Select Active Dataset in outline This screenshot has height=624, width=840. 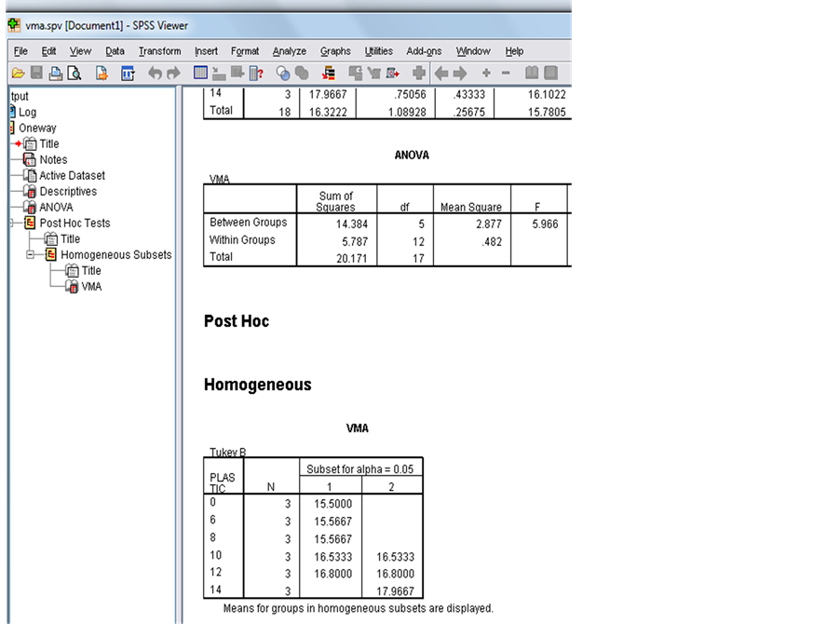pyautogui.click(x=72, y=176)
